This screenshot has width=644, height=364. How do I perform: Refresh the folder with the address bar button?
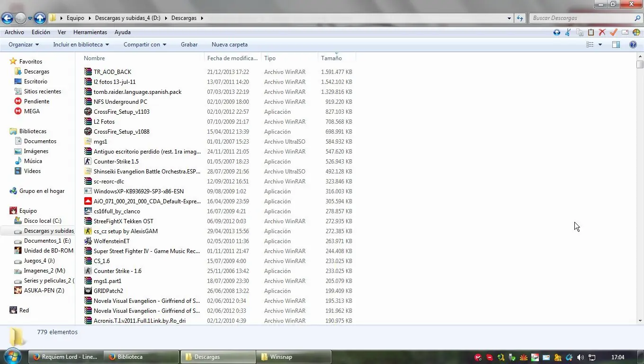click(520, 18)
